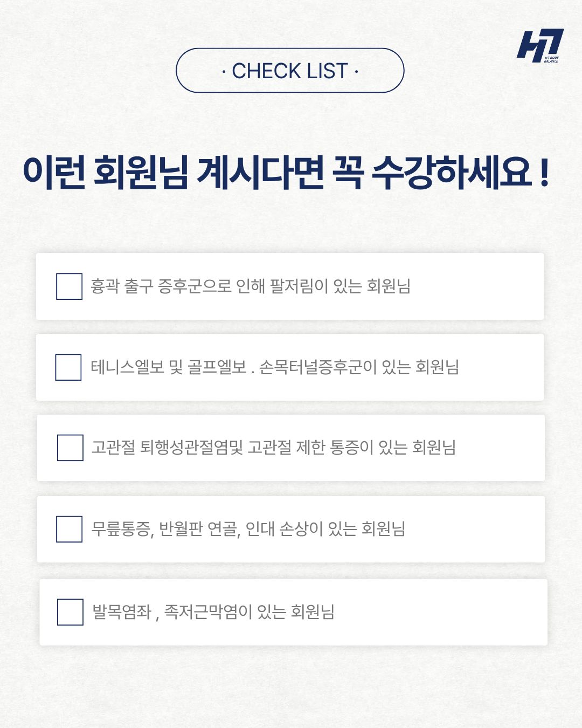Click the 흉곽 출구 증후군 item text
Viewport: 582px width, 728px height.
250,286
